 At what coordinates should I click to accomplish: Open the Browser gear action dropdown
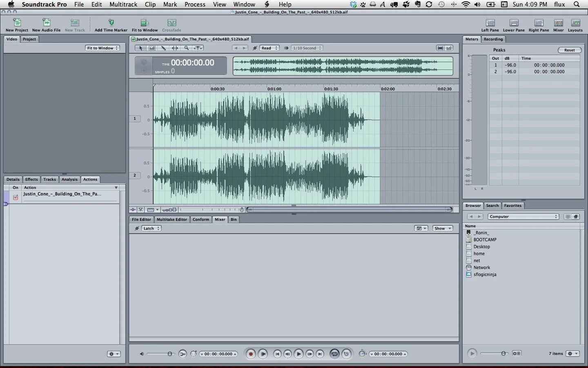tap(573, 354)
